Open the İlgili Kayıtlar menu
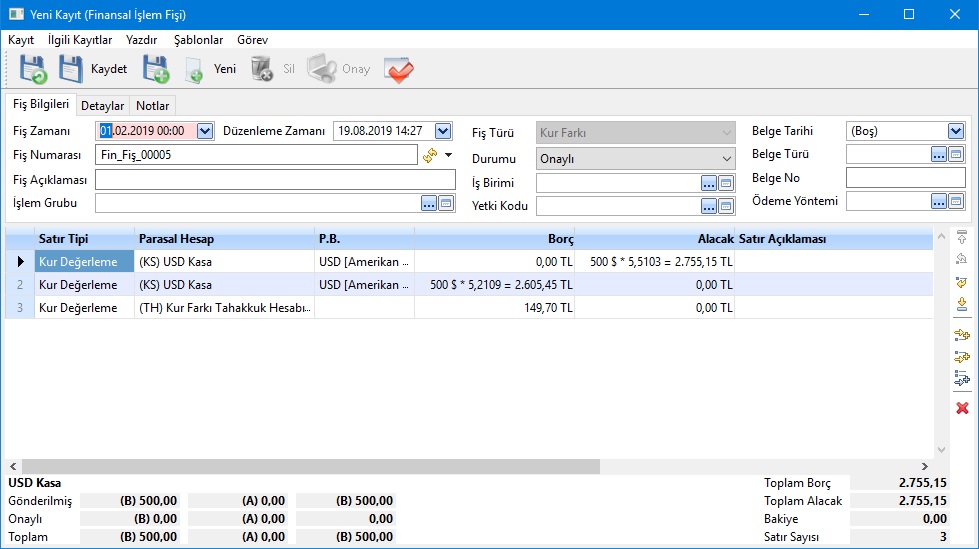Screen dimensions: 979x549 (80, 40)
